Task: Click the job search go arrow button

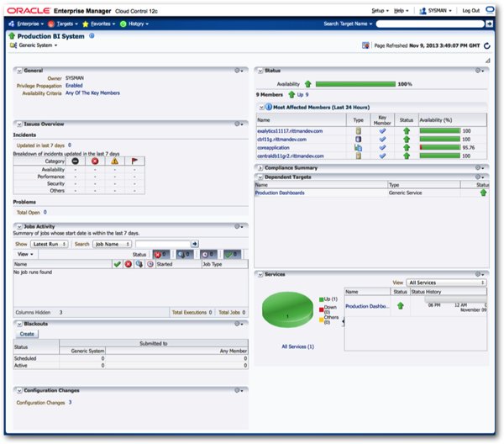Action: [x=195, y=244]
